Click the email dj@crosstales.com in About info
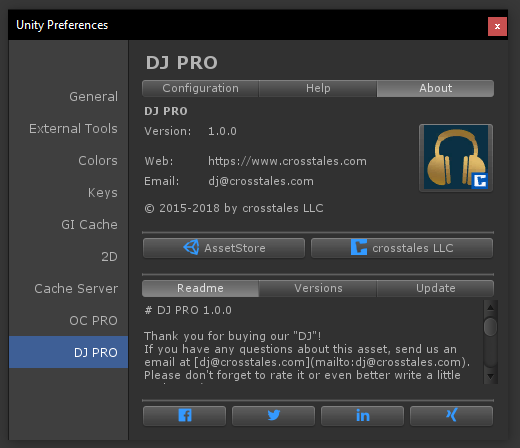The height and width of the screenshot is (448, 520). 261,181
